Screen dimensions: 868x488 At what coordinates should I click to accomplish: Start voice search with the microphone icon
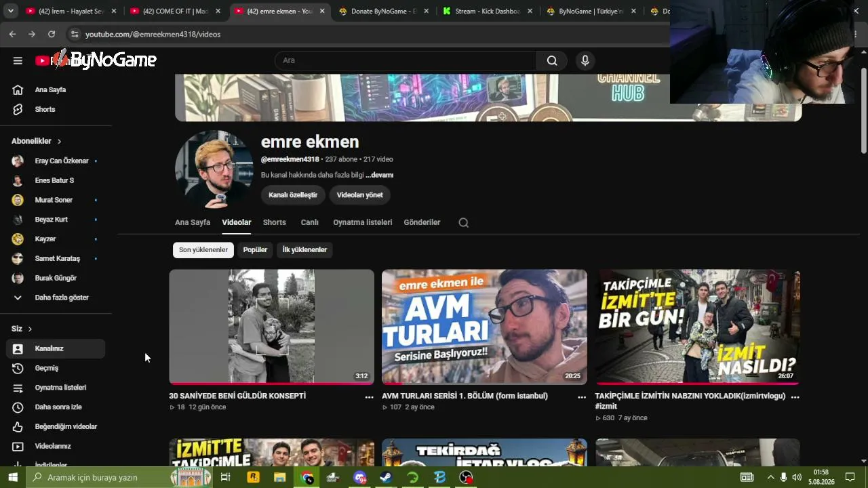tap(585, 60)
